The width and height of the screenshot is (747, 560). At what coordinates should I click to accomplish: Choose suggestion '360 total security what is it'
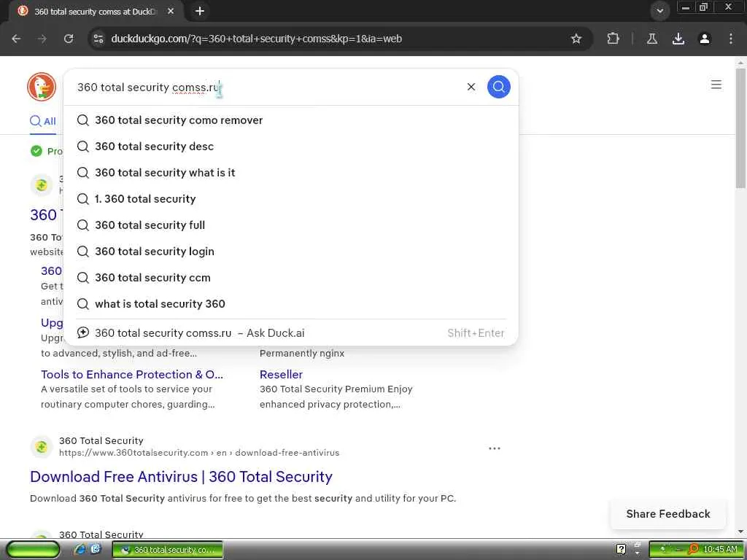(x=290, y=172)
